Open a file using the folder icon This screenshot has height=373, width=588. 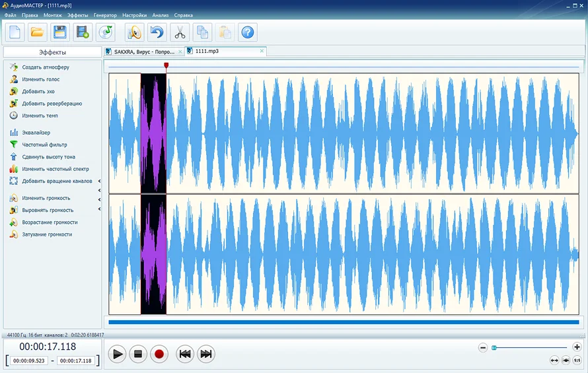[x=37, y=32]
